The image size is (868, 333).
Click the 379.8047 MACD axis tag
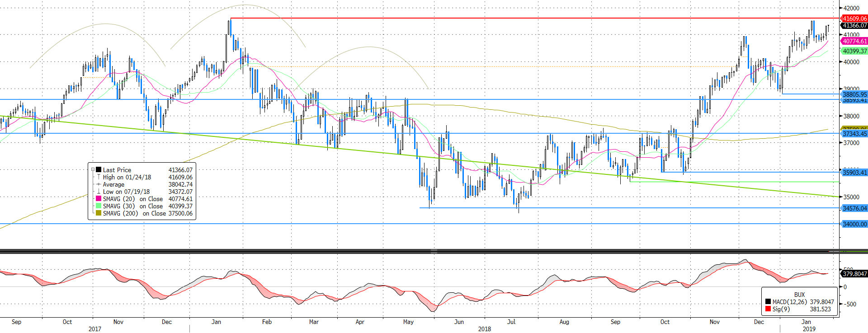pos(854,274)
